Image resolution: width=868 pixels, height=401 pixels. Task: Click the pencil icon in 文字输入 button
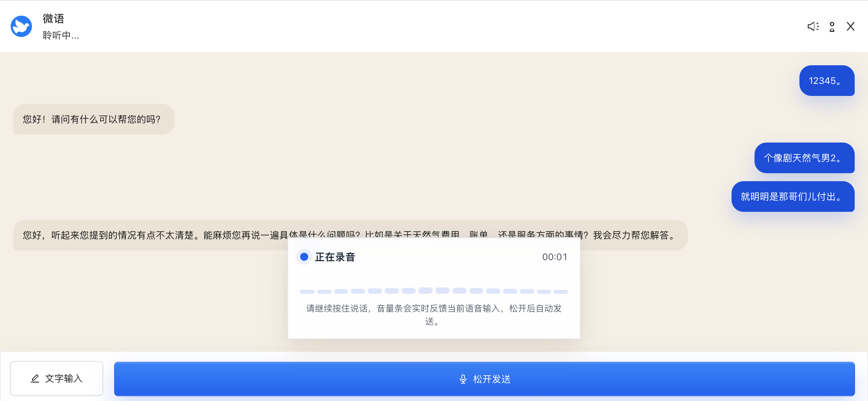[35, 378]
